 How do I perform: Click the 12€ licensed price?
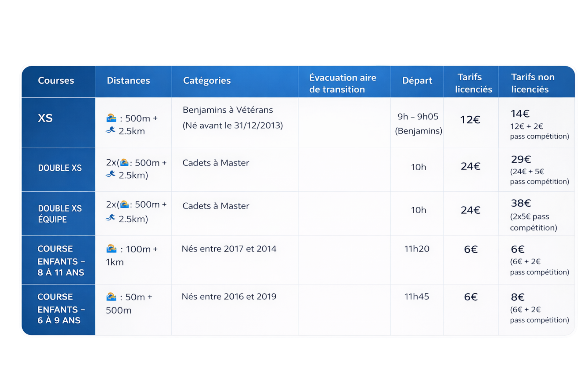470,119
